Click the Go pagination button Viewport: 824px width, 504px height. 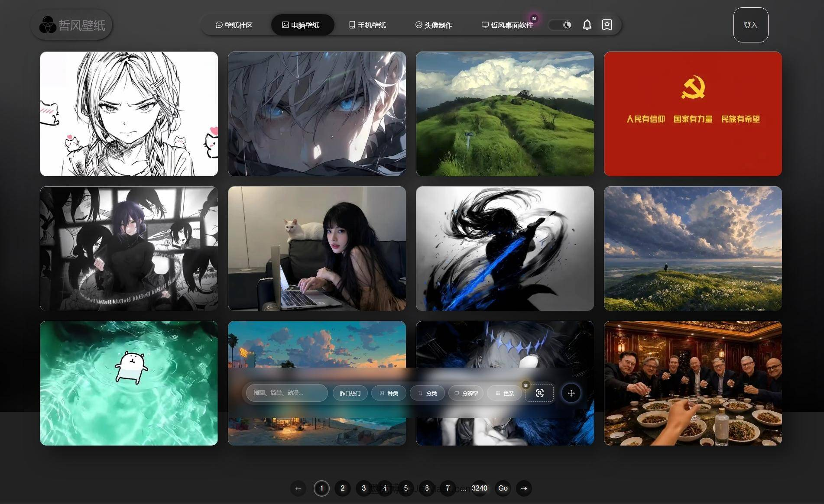point(503,488)
